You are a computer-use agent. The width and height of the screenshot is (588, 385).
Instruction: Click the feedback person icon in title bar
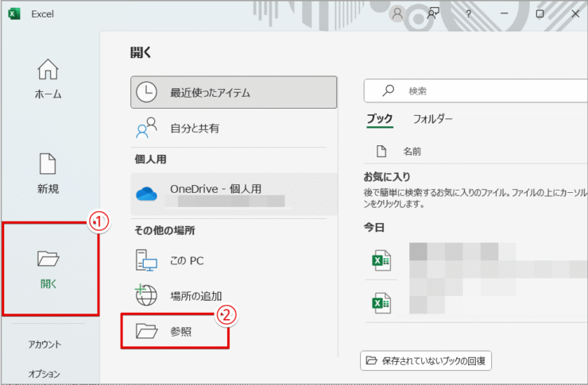[433, 13]
